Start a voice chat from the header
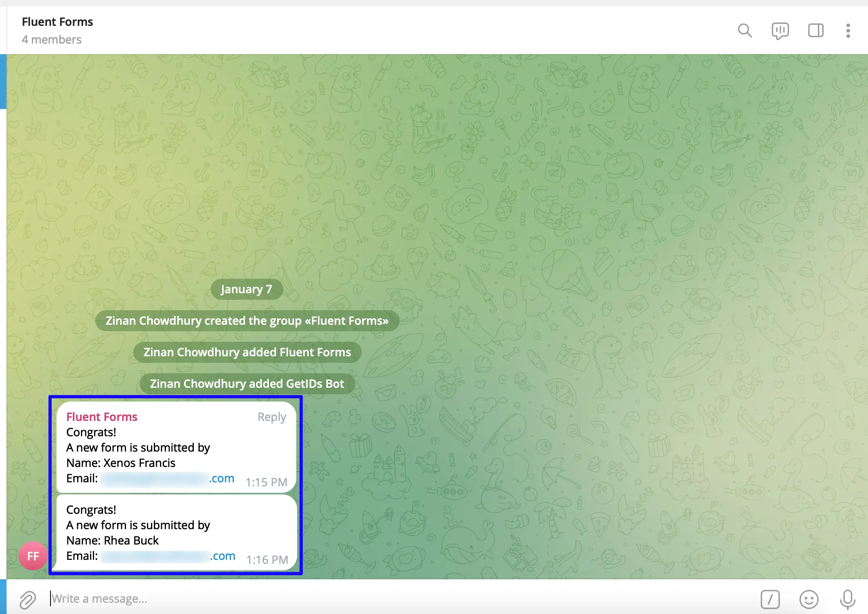The height and width of the screenshot is (614, 868). tap(780, 30)
